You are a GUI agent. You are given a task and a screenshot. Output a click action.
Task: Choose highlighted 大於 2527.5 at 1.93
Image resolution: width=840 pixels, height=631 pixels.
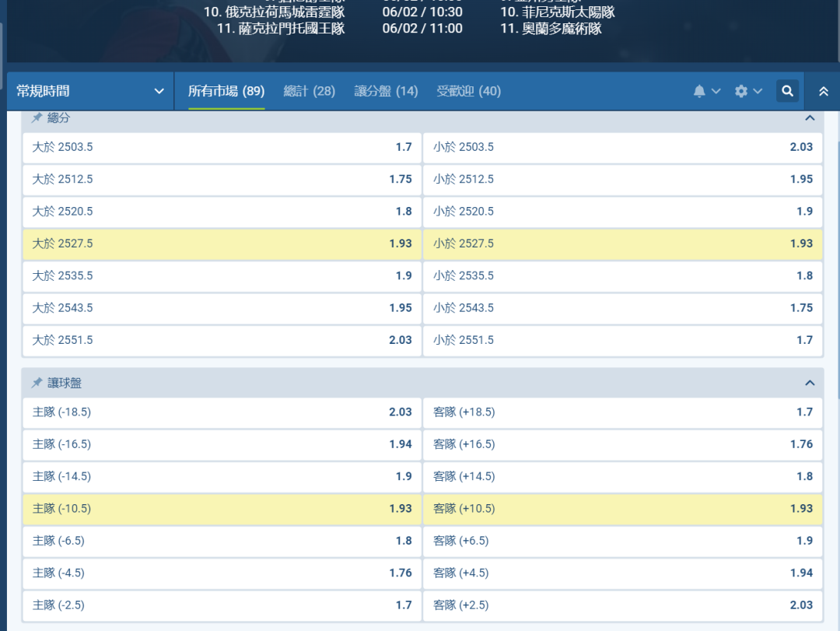click(x=222, y=244)
